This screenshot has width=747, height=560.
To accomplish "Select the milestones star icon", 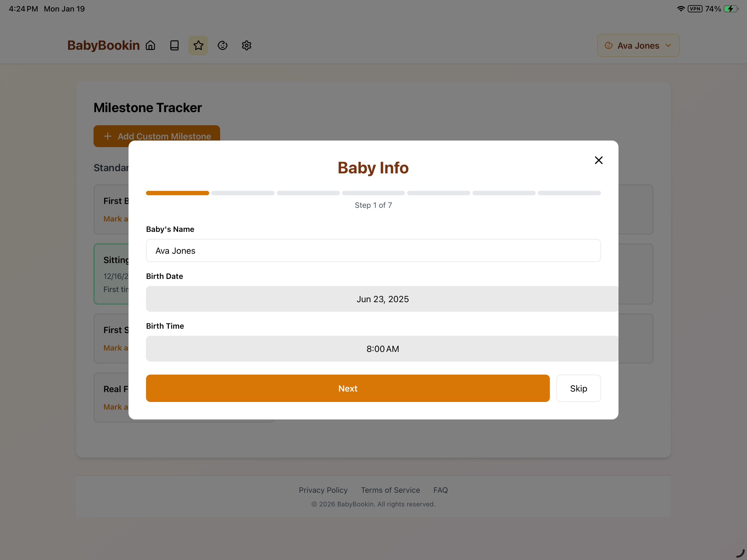I will (198, 45).
